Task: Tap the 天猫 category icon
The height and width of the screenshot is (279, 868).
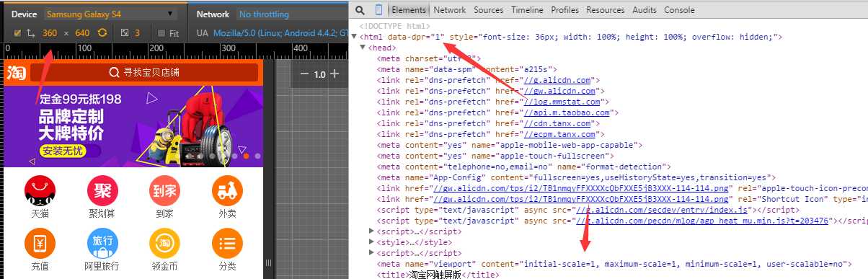Action: [40, 190]
